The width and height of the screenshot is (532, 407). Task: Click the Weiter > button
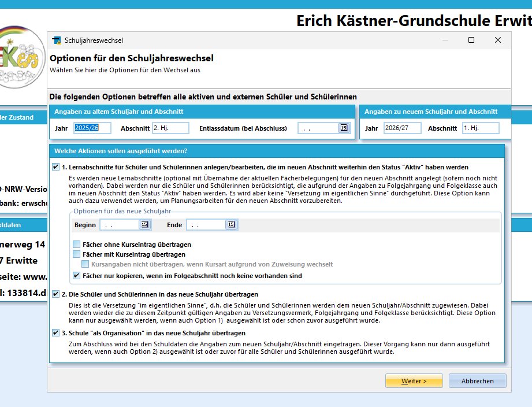click(x=414, y=381)
